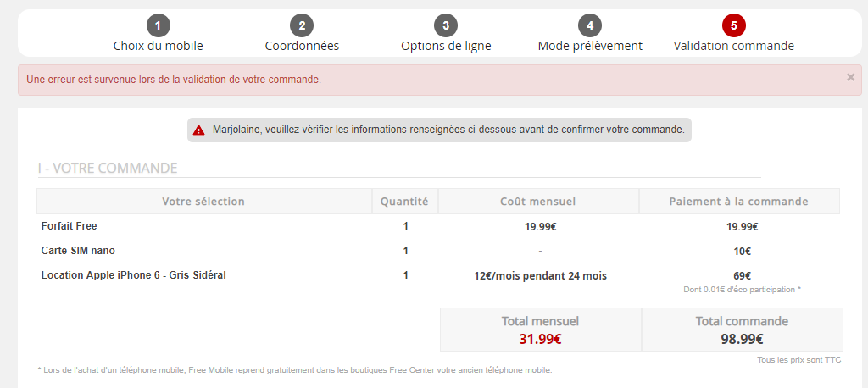Go to Coordonnées step
The height and width of the screenshot is (388, 868).
tap(302, 46)
